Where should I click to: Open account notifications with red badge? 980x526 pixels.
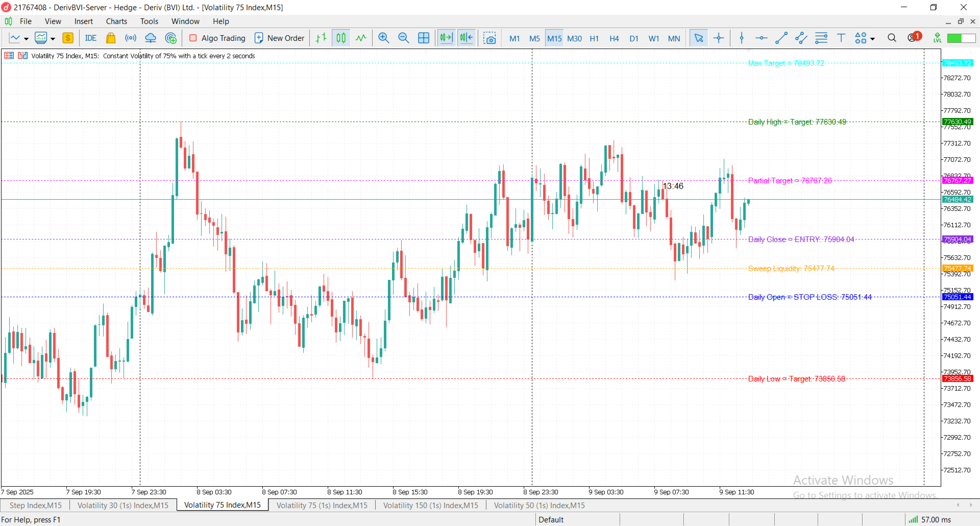point(914,37)
